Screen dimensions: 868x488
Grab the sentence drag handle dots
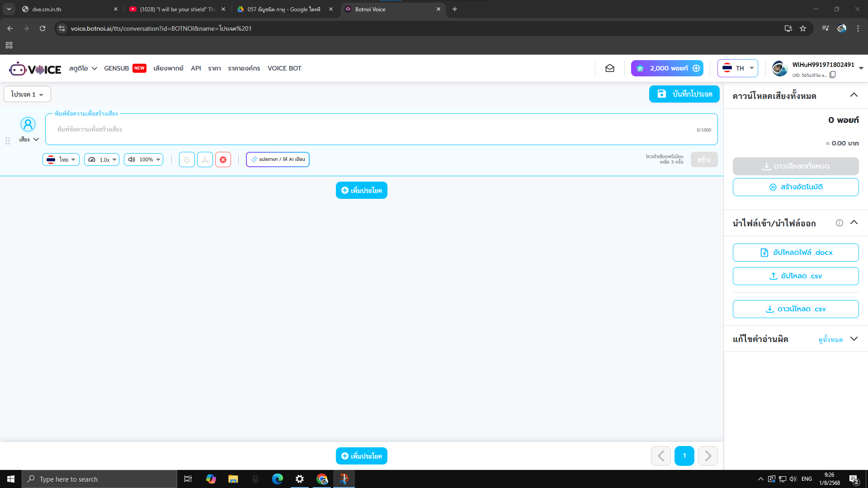(x=8, y=141)
